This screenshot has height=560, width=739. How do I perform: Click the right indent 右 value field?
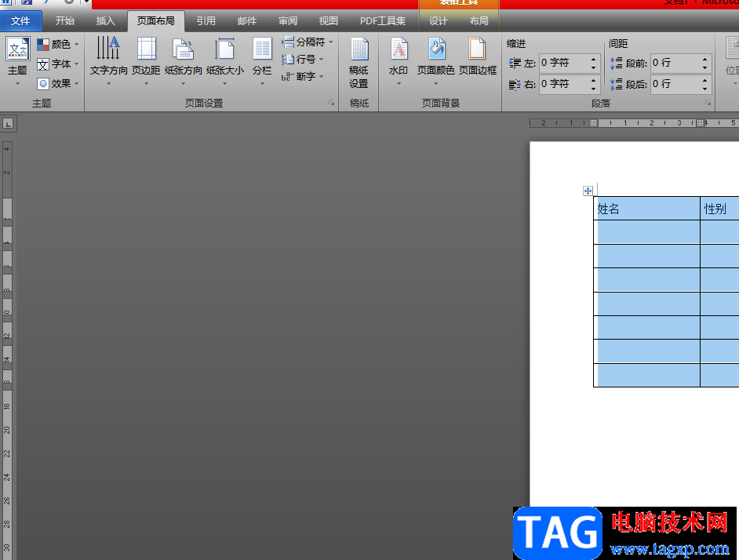tap(564, 84)
